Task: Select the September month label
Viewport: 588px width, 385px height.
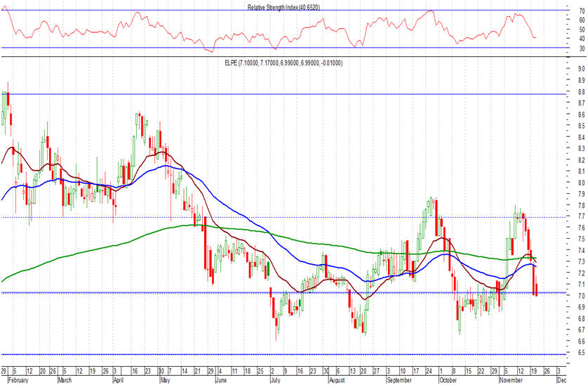Action: [399, 380]
